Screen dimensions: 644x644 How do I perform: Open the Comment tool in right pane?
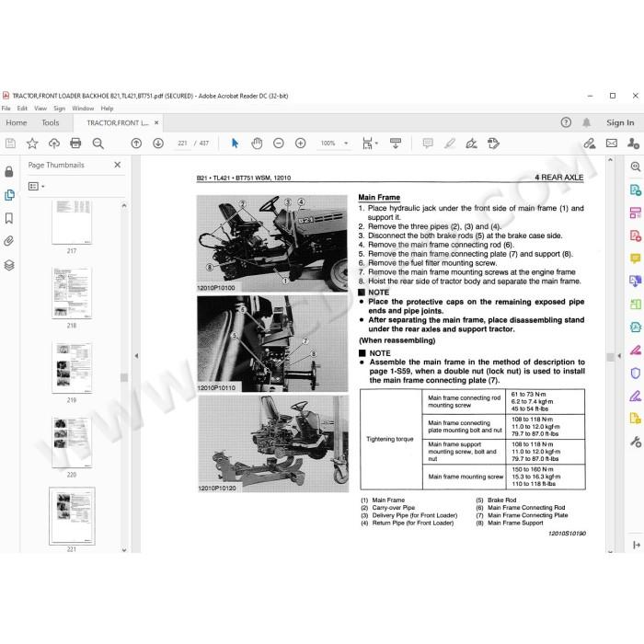click(x=636, y=259)
